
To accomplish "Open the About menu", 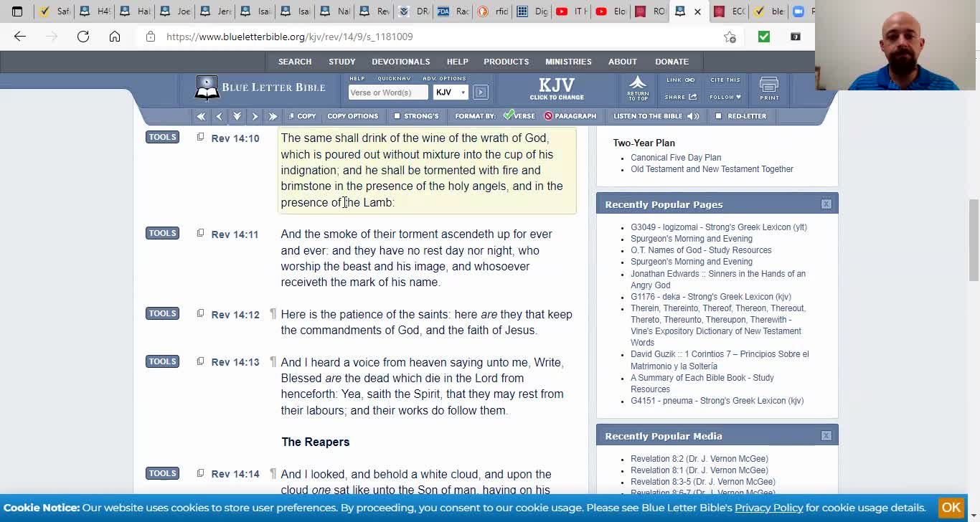I will (623, 62).
